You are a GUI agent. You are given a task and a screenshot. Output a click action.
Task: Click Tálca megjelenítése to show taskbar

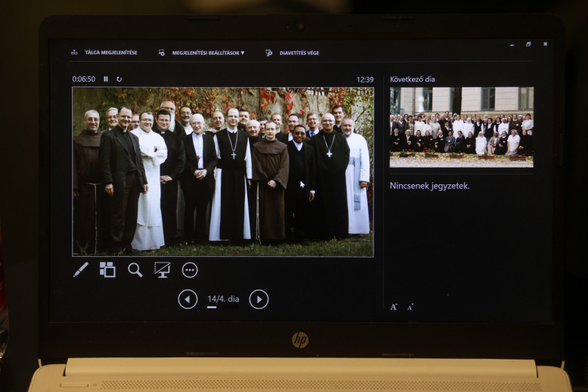pyautogui.click(x=110, y=53)
